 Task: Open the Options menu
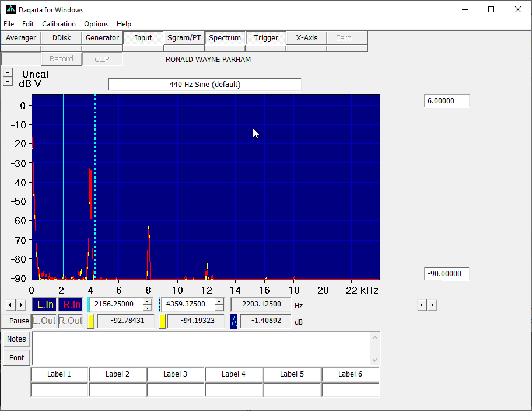(x=96, y=24)
